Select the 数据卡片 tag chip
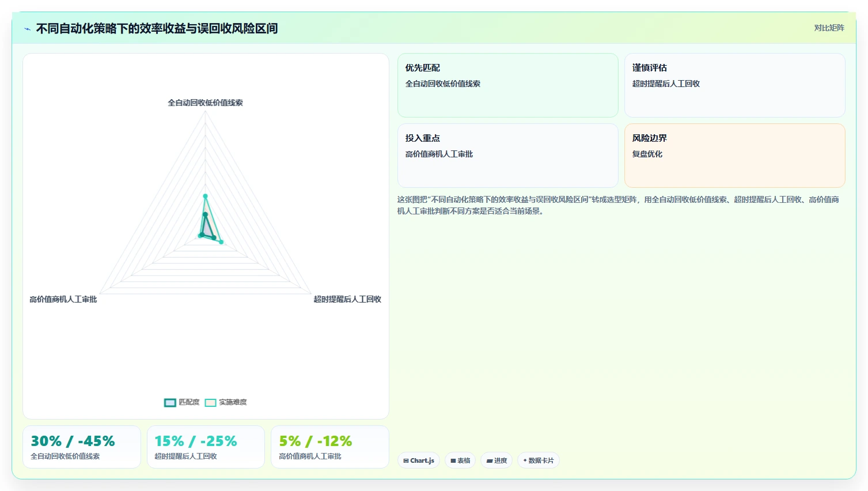Viewport: 868px width, 491px height. 539,460
